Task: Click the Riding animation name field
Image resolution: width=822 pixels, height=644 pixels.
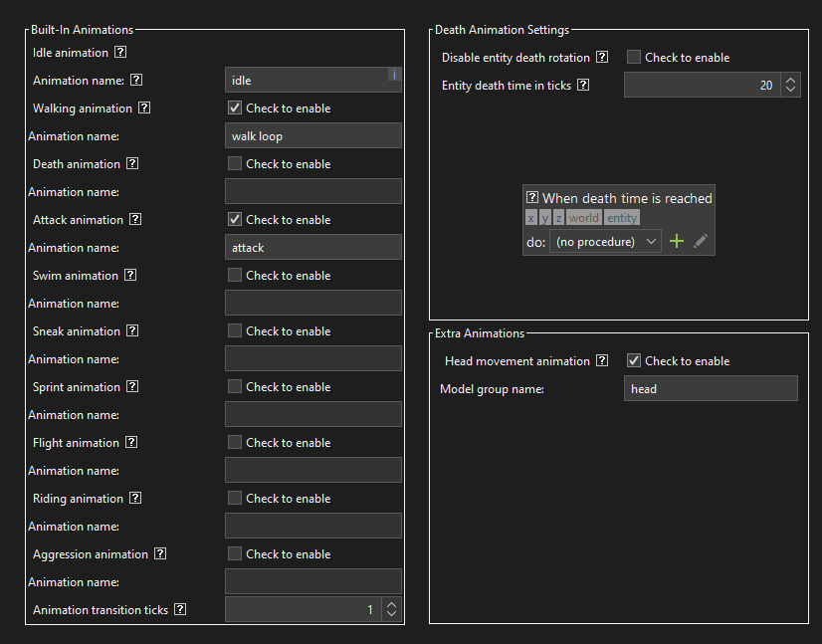Action: click(313, 526)
